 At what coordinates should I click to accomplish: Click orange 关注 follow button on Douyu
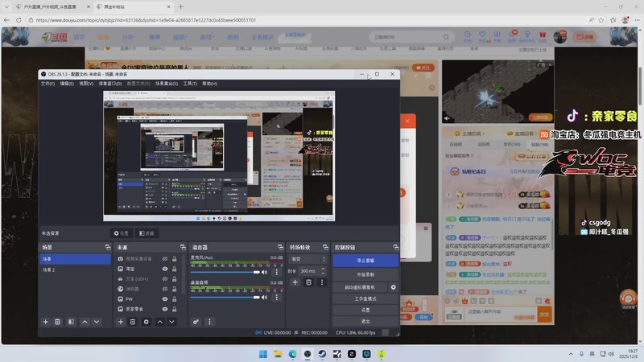[423, 68]
